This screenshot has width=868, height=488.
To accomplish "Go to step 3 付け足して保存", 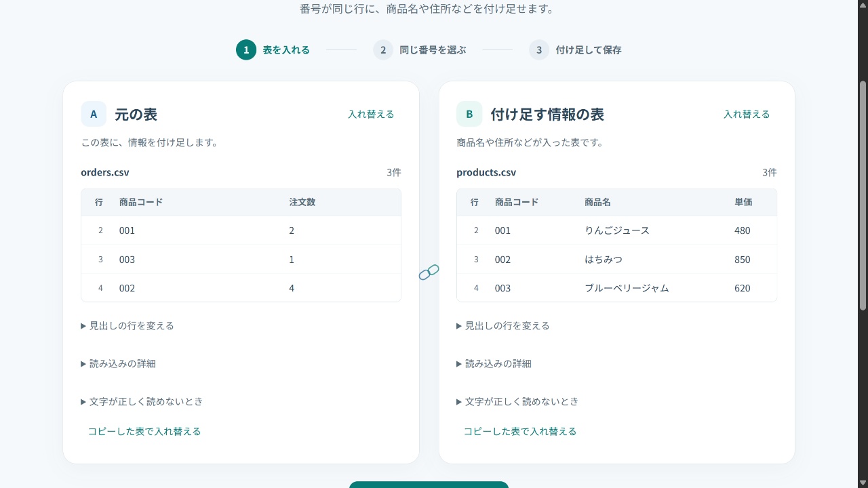I will (x=575, y=49).
